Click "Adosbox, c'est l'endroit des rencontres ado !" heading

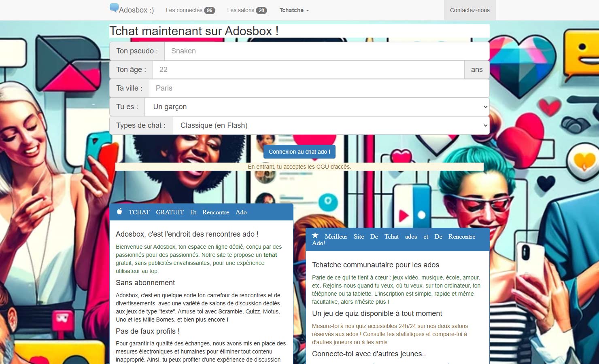point(187,234)
